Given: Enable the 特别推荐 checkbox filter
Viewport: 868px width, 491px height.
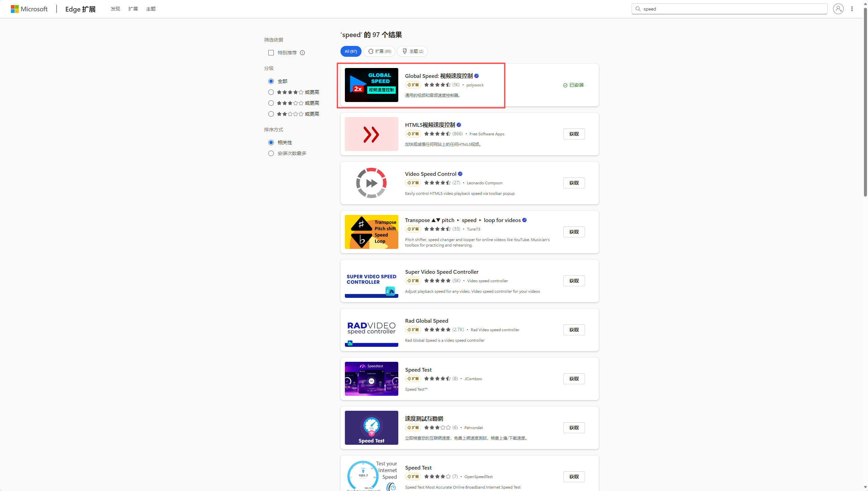Looking at the screenshot, I should tap(271, 53).
